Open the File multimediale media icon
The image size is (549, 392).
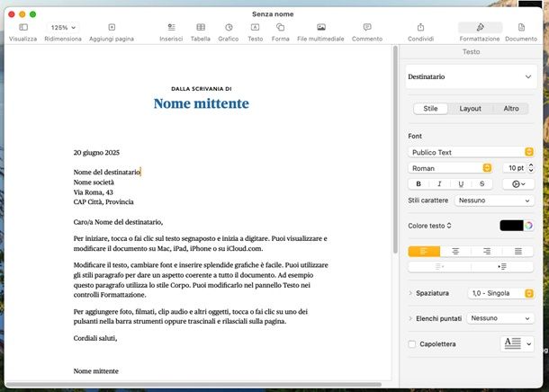pos(321,28)
